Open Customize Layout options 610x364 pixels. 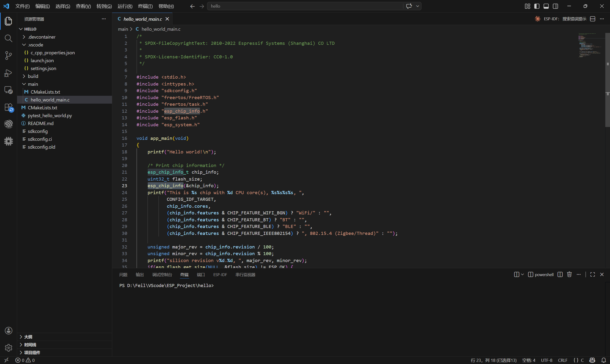(527, 6)
